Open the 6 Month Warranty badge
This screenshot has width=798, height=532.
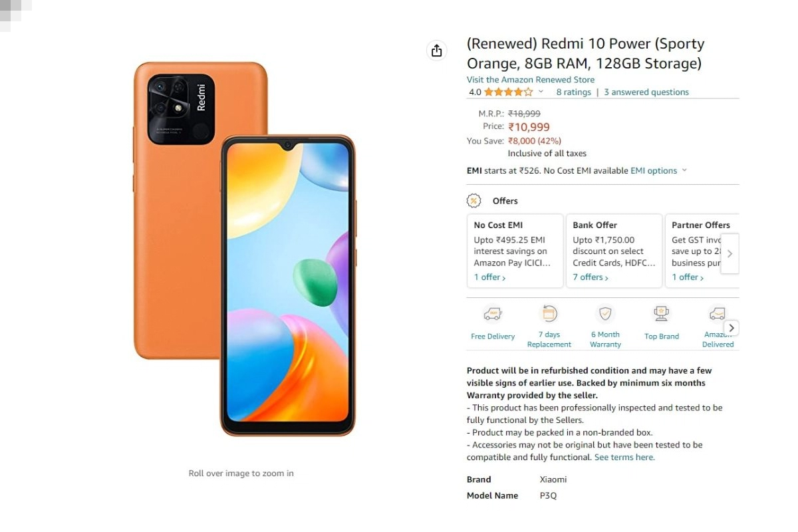pyautogui.click(x=605, y=313)
